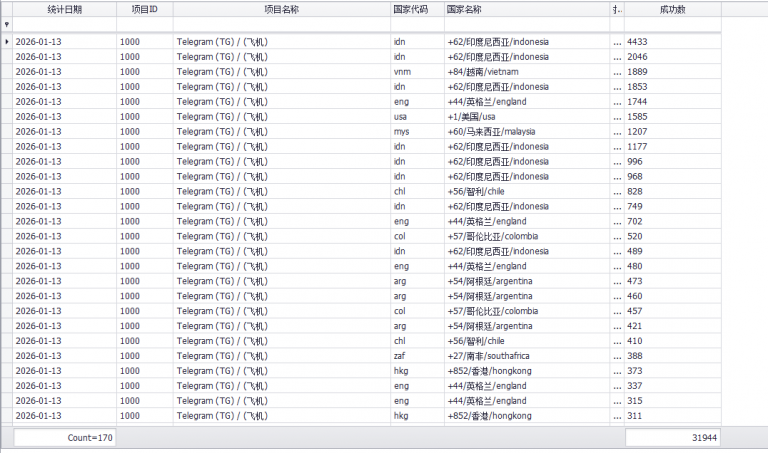Image resolution: width=768 pixels, height=453 pixels.
Task: Select country code vnm cell
Action: (x=417, y=72)
